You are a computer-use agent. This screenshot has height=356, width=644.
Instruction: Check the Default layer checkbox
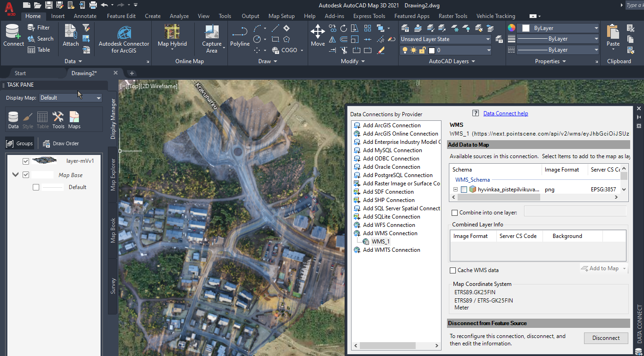pos(36,187)
